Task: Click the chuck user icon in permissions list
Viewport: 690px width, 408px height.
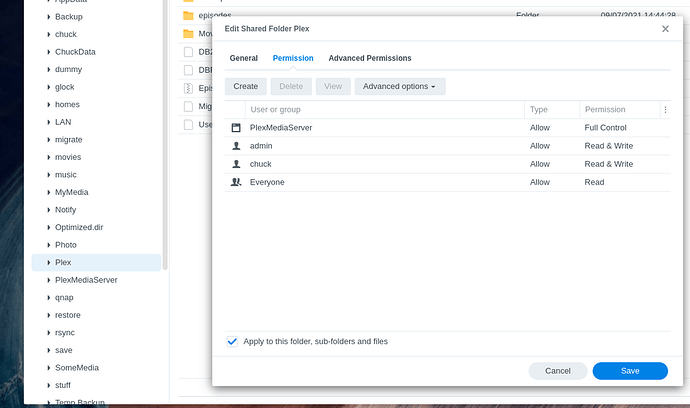Action: (236, 164)
